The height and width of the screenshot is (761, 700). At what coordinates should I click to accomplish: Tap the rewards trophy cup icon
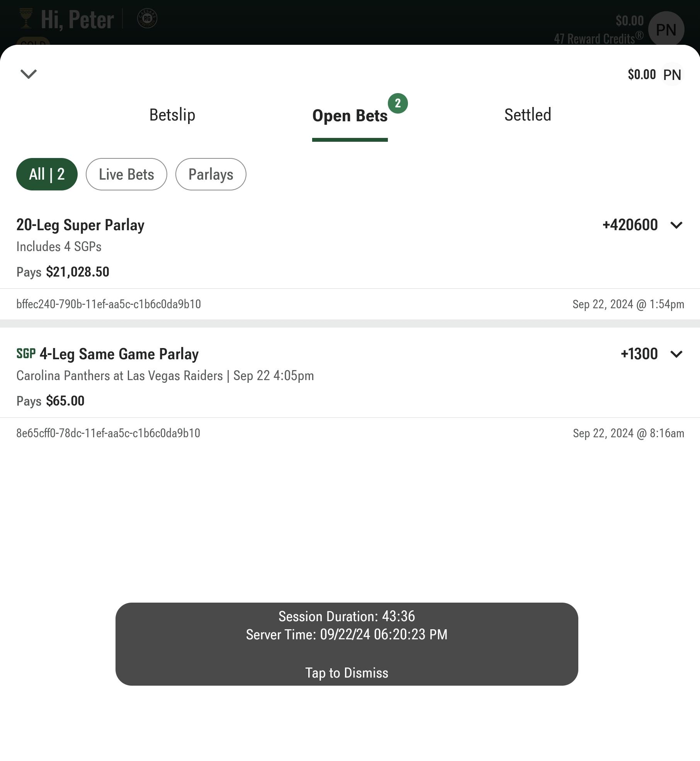coord(26,19)
